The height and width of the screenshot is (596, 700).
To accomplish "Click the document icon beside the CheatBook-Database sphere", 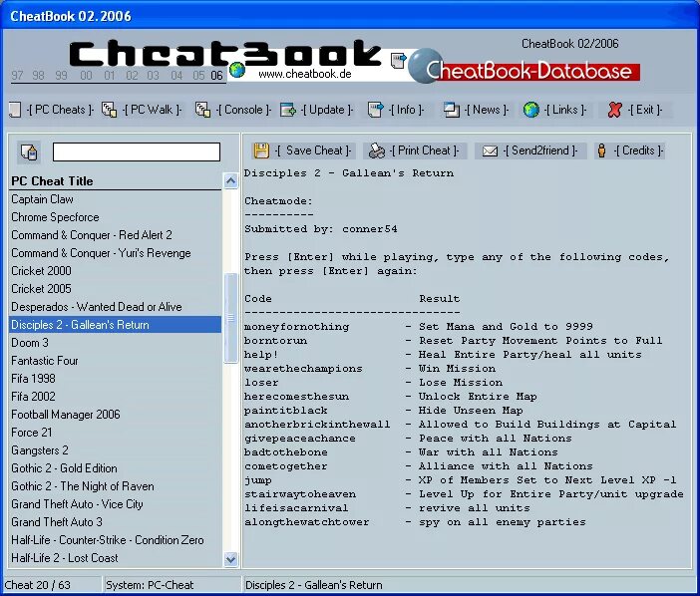I will [x=398, y=61].
